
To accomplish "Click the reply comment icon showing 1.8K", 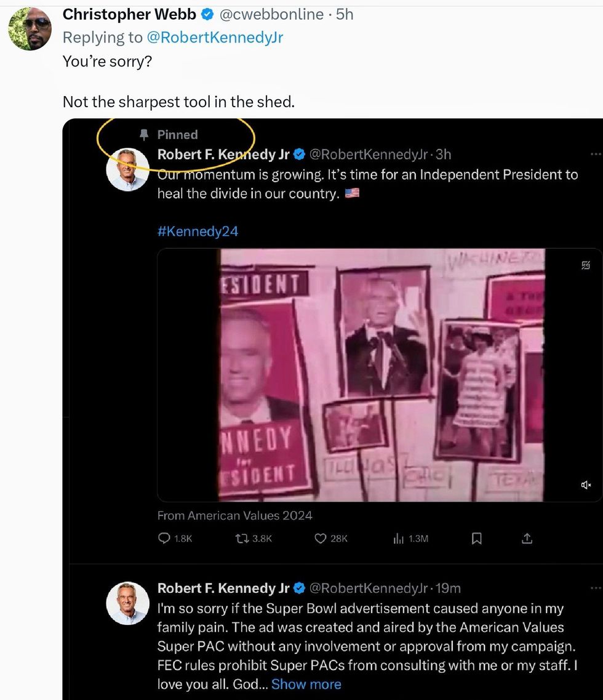I will (x=164, y=539).
